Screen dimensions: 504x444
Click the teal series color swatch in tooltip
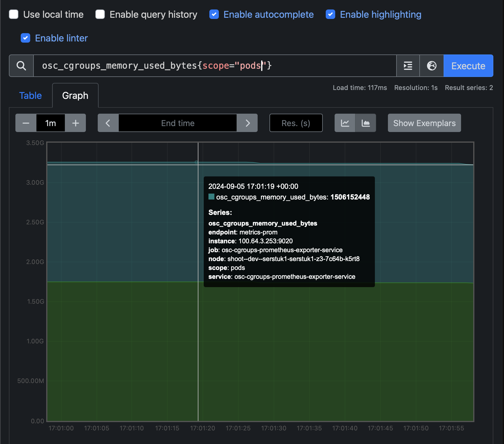pos(211,197)
